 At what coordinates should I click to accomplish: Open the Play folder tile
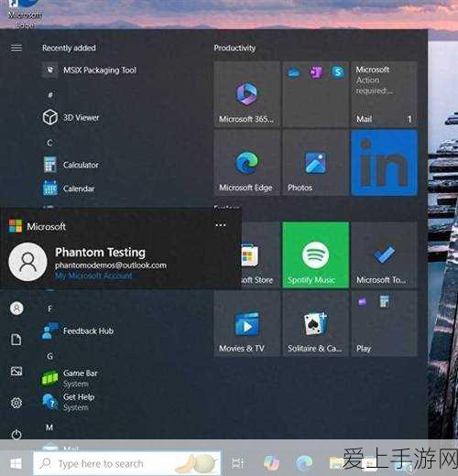point(384,323)
